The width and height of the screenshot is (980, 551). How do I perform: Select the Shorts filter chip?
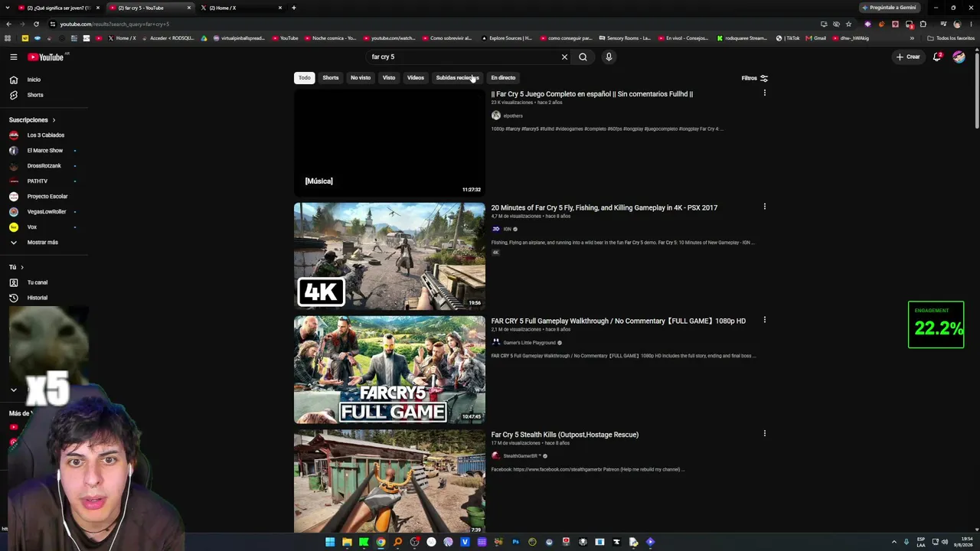(331, 78)
